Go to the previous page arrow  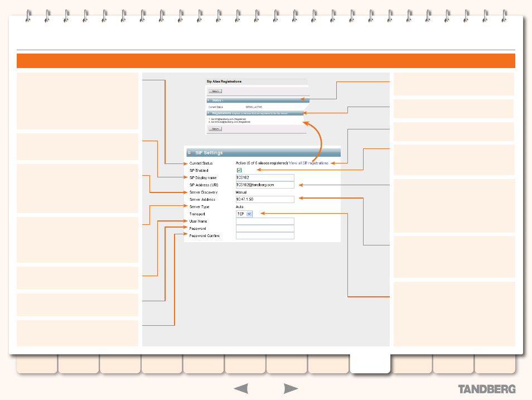(x=241, y=388)
